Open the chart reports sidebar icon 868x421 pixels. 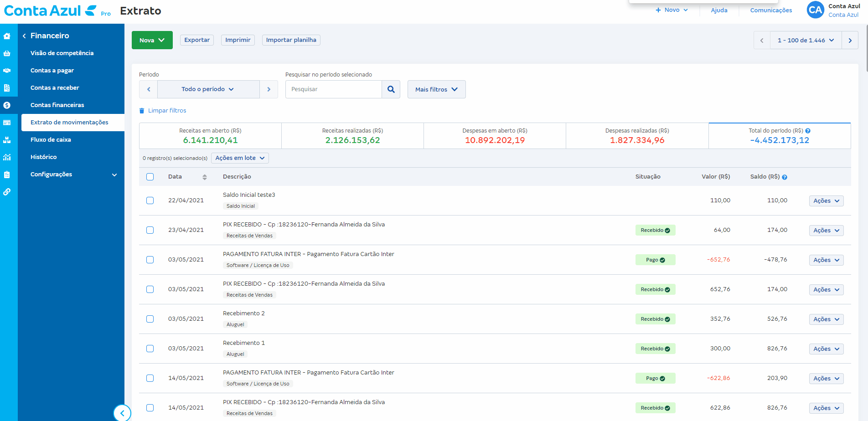click(7, 157)
